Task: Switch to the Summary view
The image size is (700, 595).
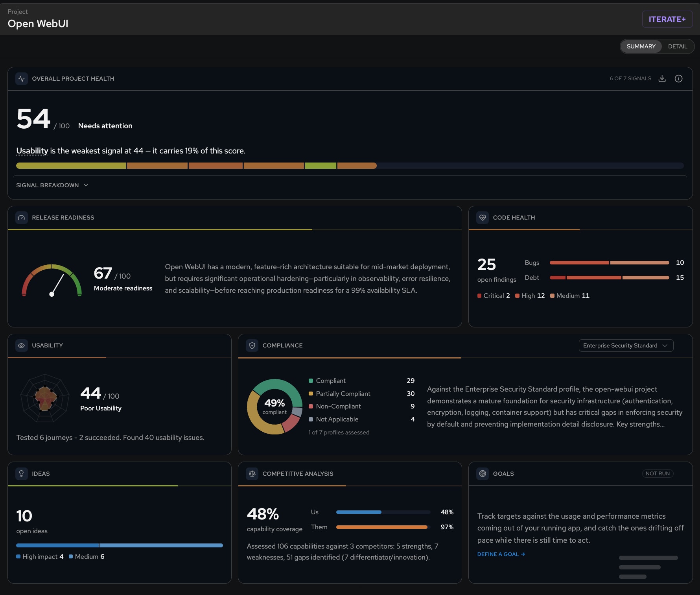Action: coord(641,46)
